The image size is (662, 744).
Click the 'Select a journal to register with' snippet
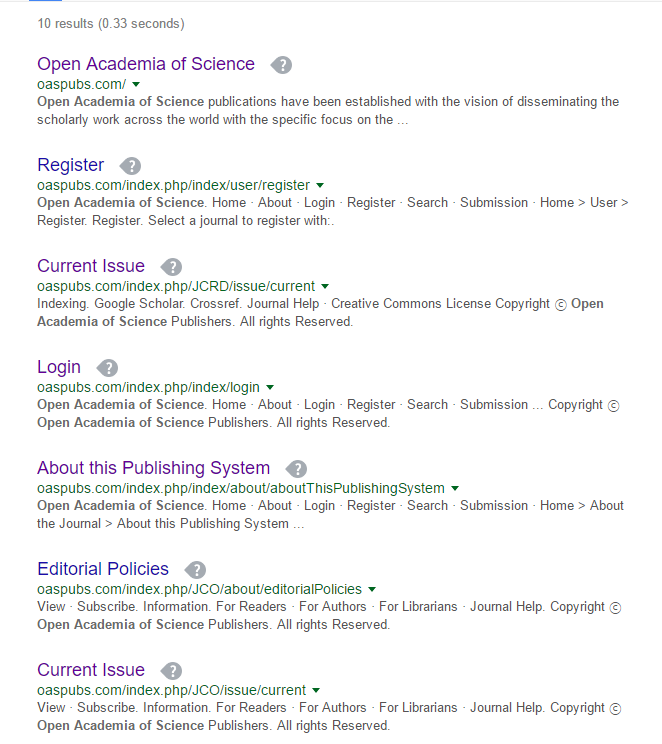click(241, 221)
